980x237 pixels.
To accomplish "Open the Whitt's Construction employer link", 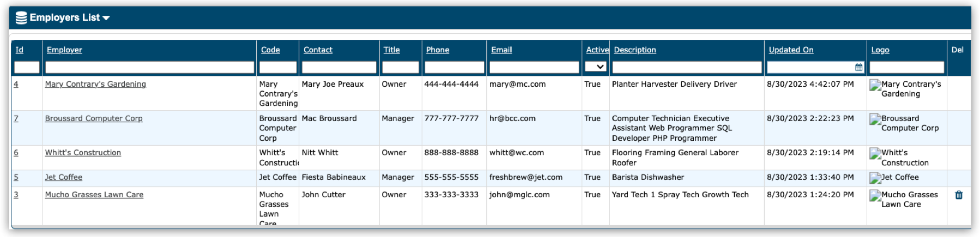I will click(x=83, y=152).
